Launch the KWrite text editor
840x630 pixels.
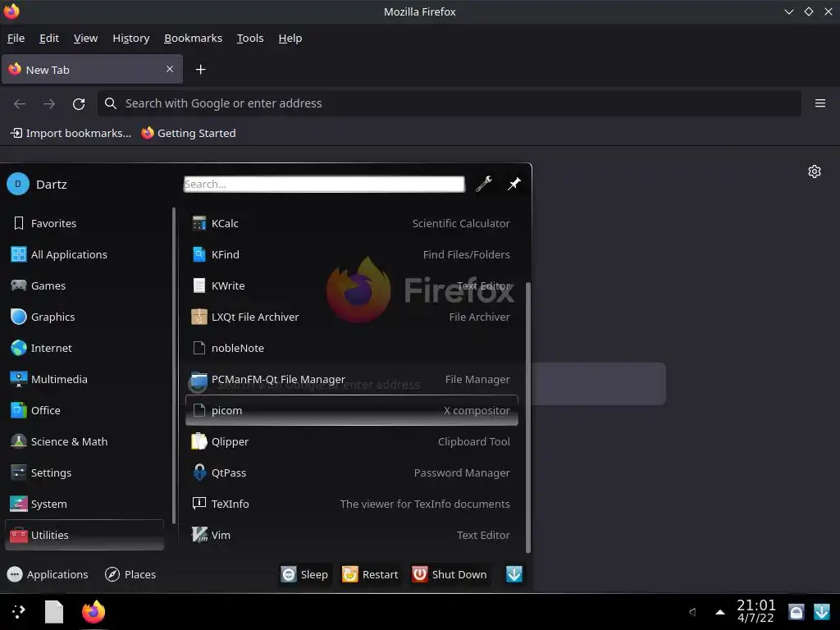point(351,285)
